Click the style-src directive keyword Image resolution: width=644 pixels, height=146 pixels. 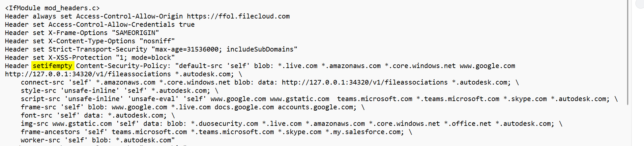[x=38, y=91]
